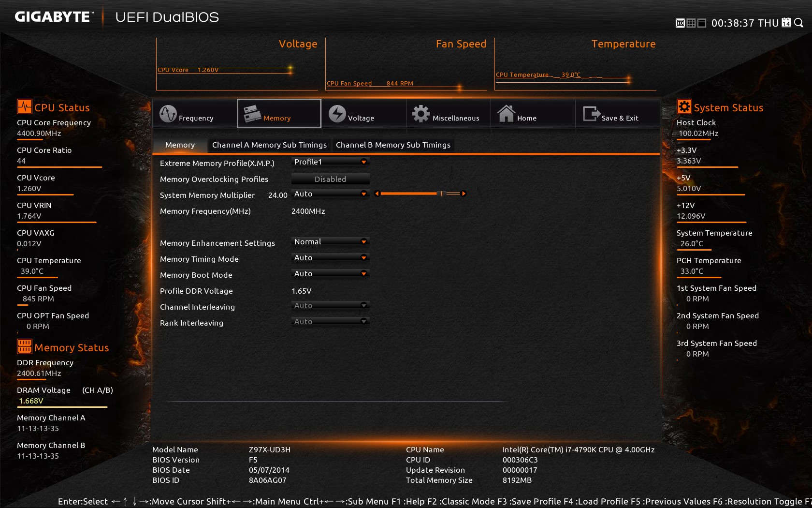812x508 pixels.
Task: Click the CPU VRIN value 1.764V
Action: coord(29,216)
